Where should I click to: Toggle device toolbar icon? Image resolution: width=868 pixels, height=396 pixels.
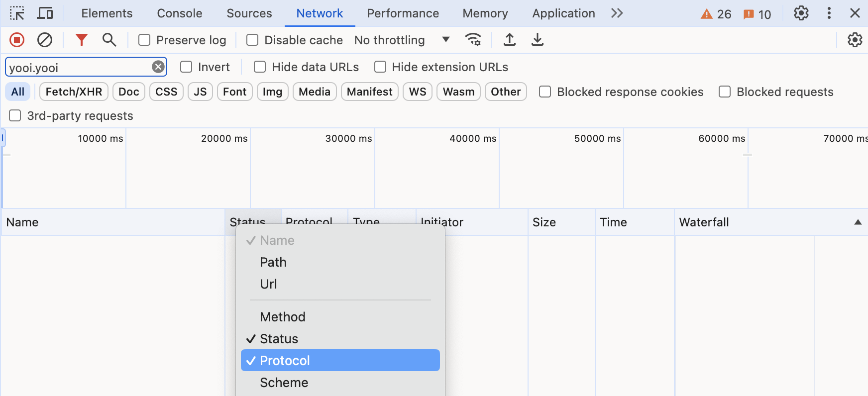click(45, 13)
